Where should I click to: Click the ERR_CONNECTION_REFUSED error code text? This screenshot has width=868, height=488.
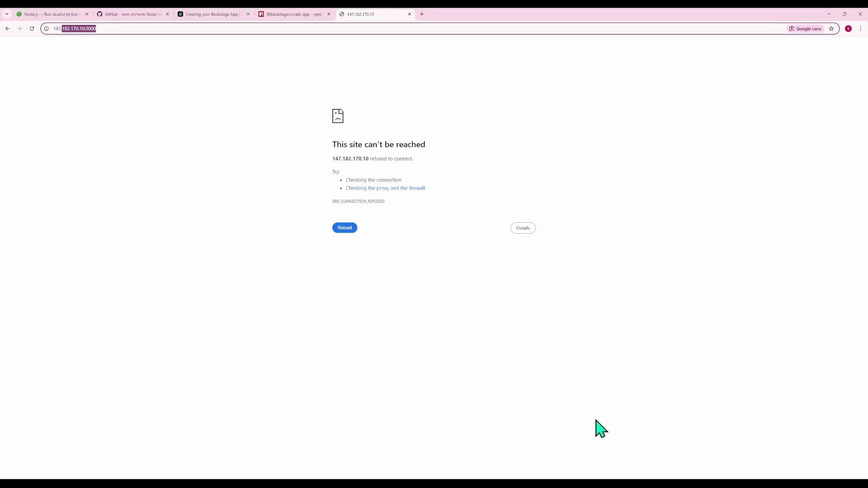(x=358, y=202)
